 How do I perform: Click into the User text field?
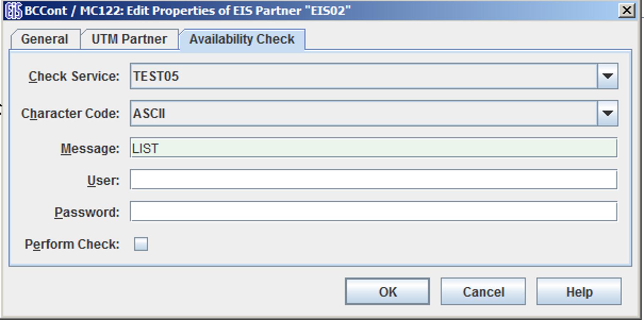click(373, 180)
